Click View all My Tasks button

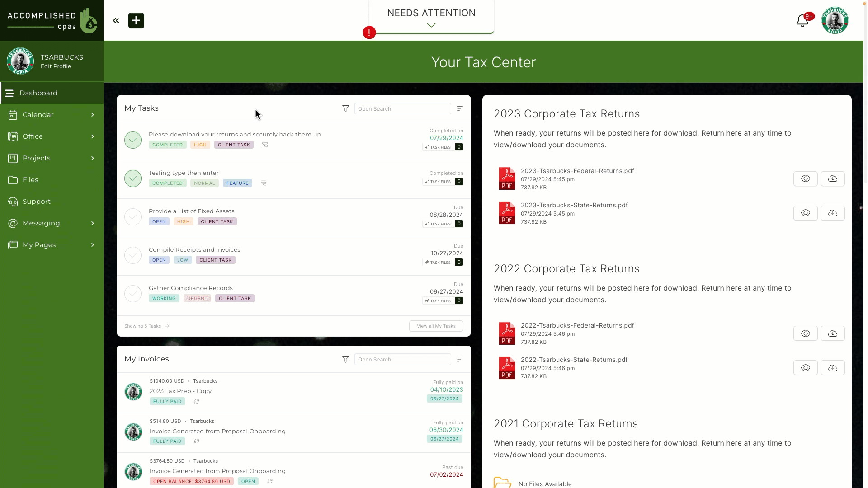436,326
